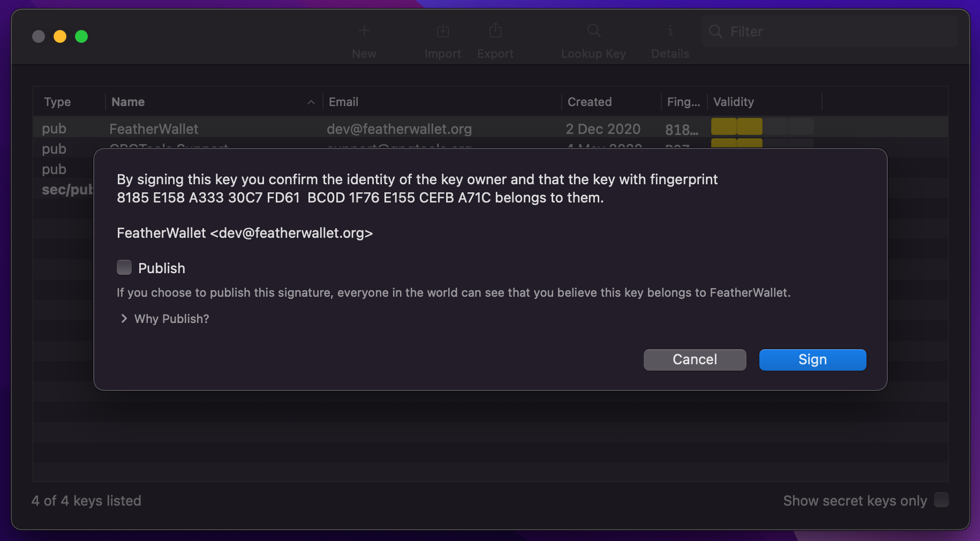Click the Export share icon
Viewport: 980px width, 541px height.
495,30
